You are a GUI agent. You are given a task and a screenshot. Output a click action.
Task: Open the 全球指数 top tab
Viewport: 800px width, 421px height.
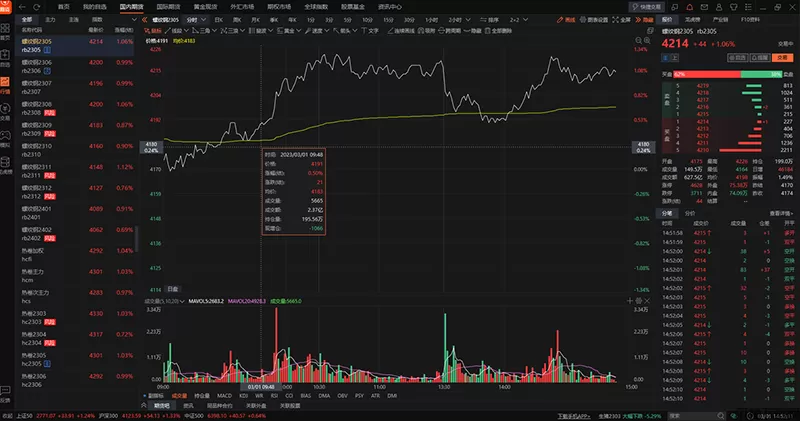(316, 7)
